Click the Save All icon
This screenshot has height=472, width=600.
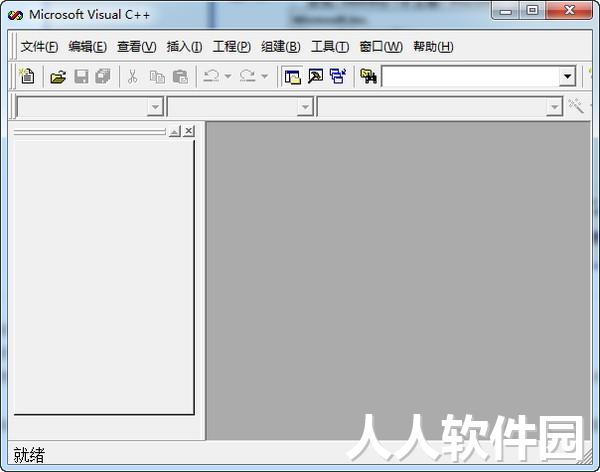tap(103, 77)
